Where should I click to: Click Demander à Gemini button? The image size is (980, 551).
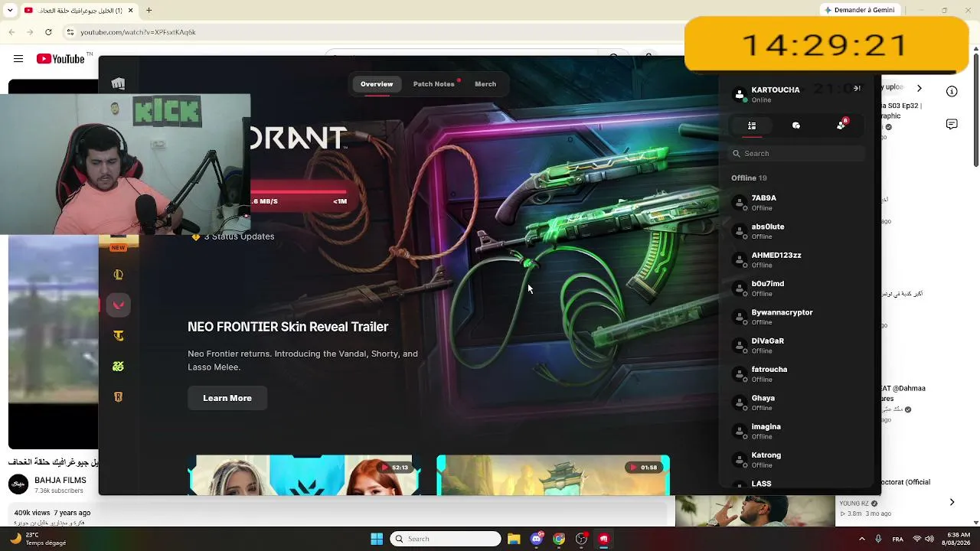click(x=859, y=10)
